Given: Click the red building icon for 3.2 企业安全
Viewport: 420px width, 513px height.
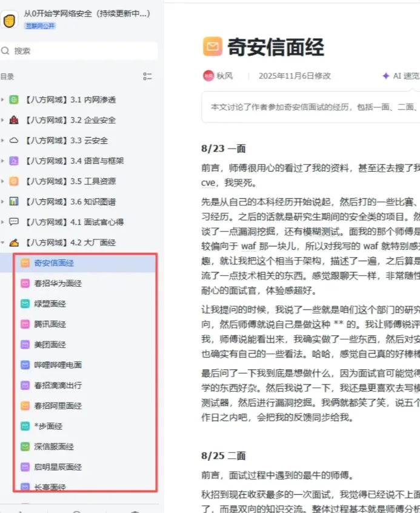Looking at the screenshot, I should (14, 120).
